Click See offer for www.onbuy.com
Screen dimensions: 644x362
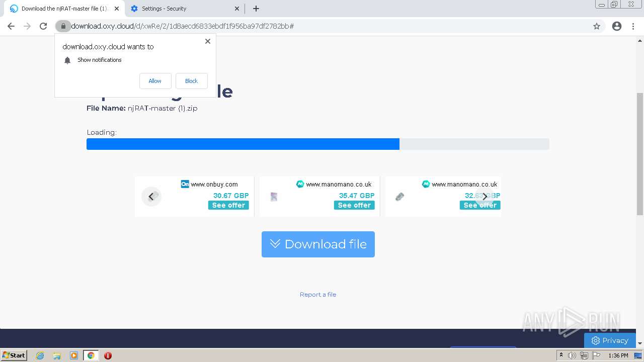pos(228,205)
